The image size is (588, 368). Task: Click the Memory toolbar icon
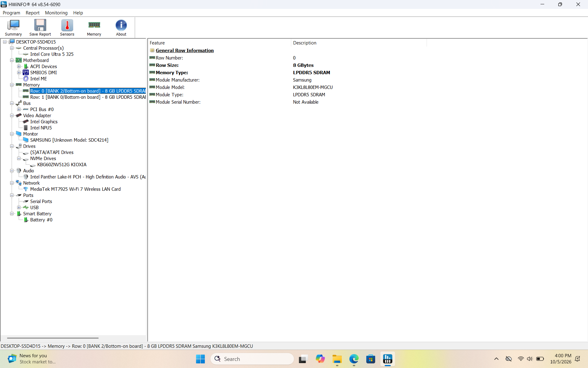pyautogui.click(x=94, y=28)
